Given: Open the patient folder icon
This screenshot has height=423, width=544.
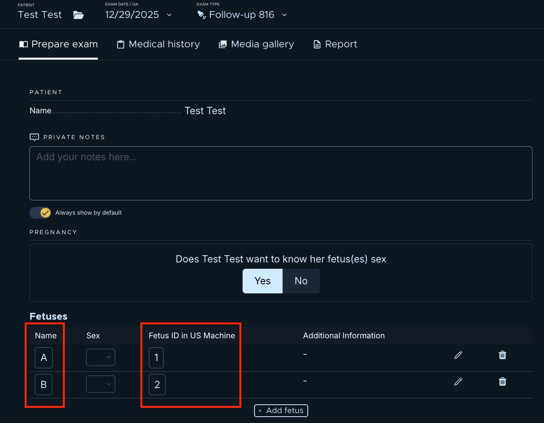Looking at the screenshot, I should click(78, 15).
